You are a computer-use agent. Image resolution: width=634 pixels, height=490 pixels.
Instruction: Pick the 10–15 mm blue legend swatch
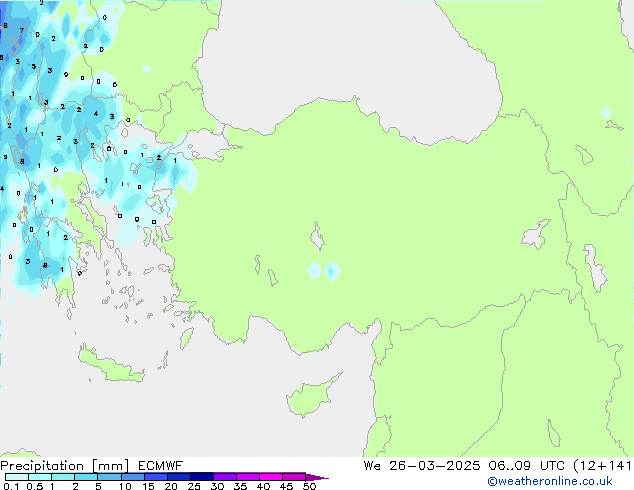(132, 477)
